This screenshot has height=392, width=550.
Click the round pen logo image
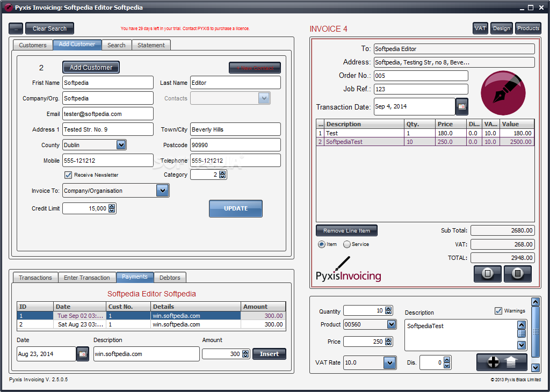(x=503, y=93)
